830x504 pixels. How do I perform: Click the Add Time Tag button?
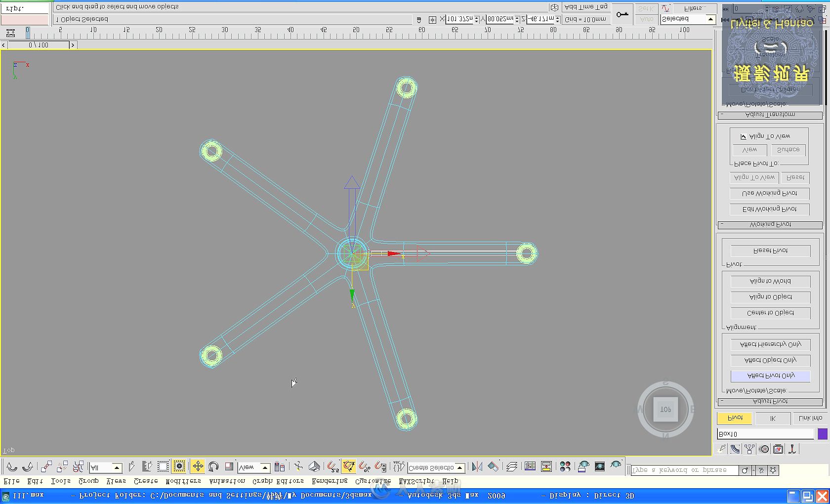586,7
